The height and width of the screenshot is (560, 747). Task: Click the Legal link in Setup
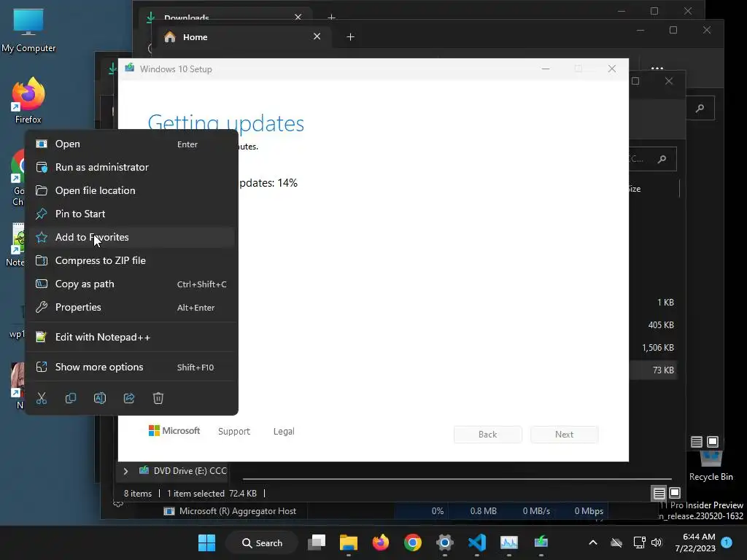284,432
